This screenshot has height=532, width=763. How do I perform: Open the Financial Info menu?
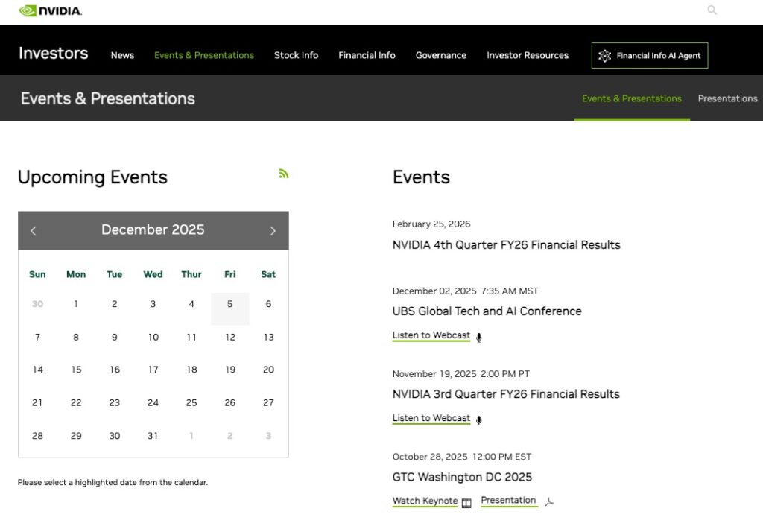(x=367, y=55)
